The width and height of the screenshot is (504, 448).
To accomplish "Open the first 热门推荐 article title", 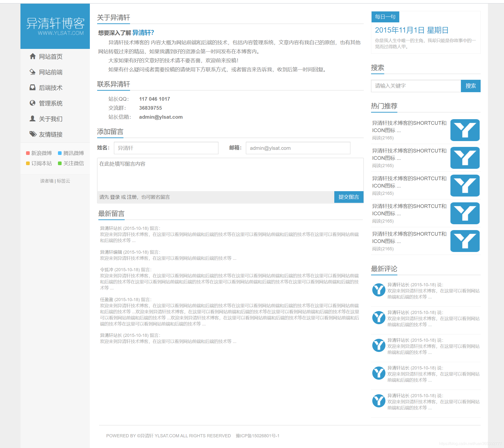I will click(409, 126).
